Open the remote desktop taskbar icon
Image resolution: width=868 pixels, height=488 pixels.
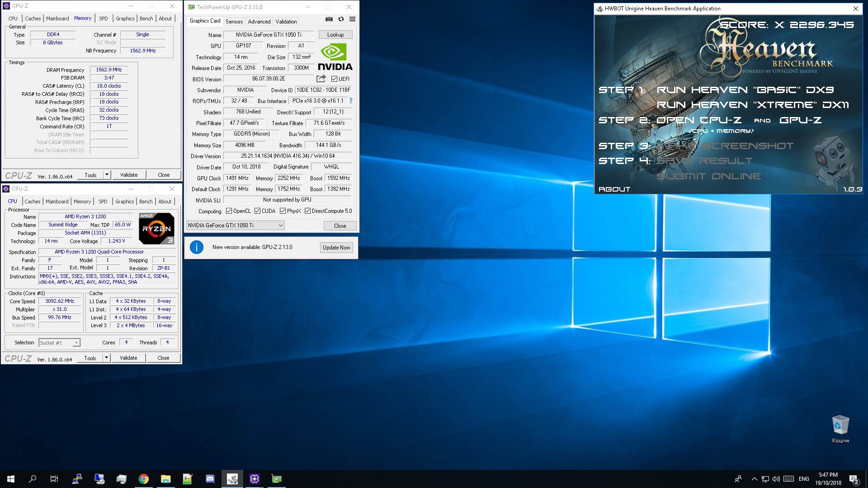pyautogui.click(x=99, y=479)
